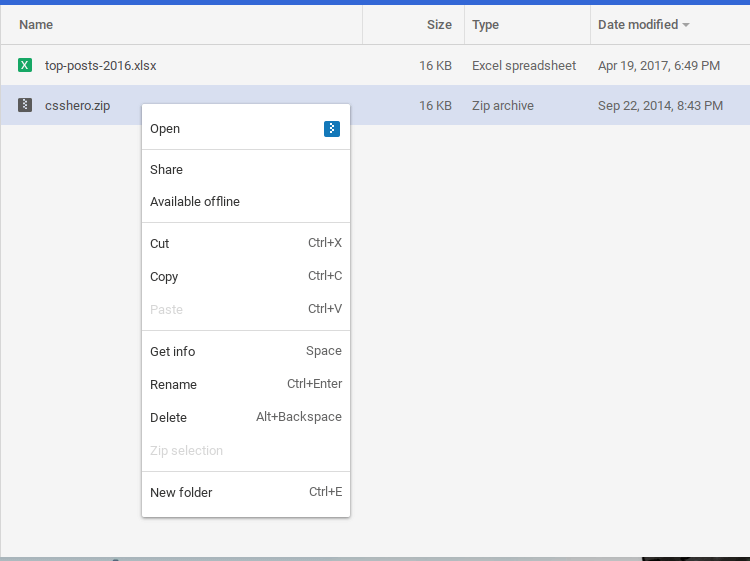Open Get info for the selected file
Viewport: 750px width, 561px height.
tap(173, 352)
